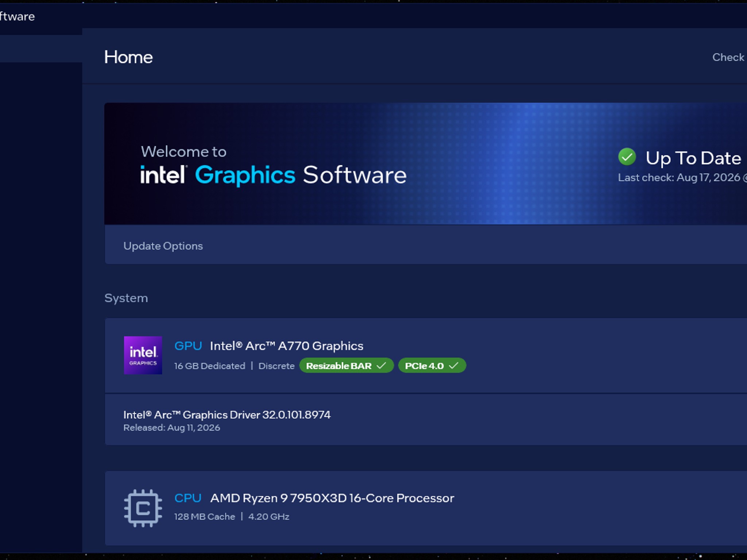
Task: Click the 16 GB Dedicated text
Action: tap(210, 366)
